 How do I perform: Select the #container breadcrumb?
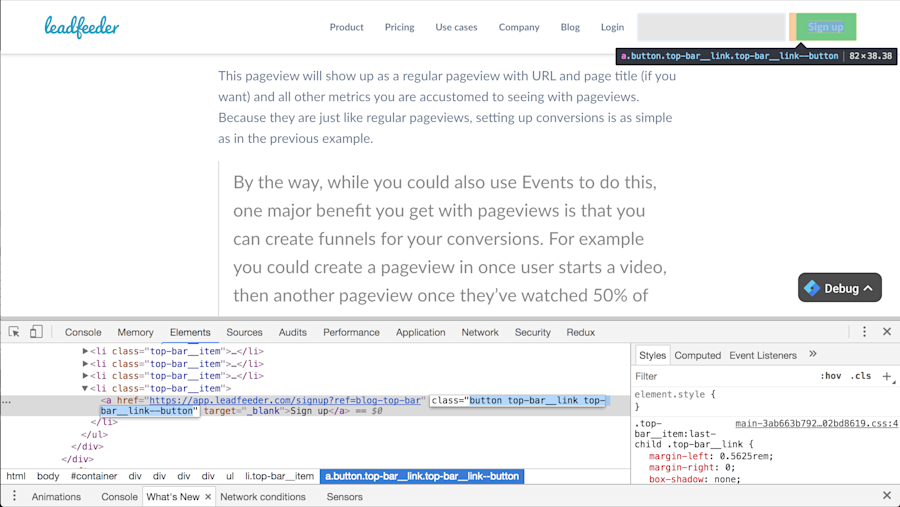pyautogui.click(x=94, y=476)
